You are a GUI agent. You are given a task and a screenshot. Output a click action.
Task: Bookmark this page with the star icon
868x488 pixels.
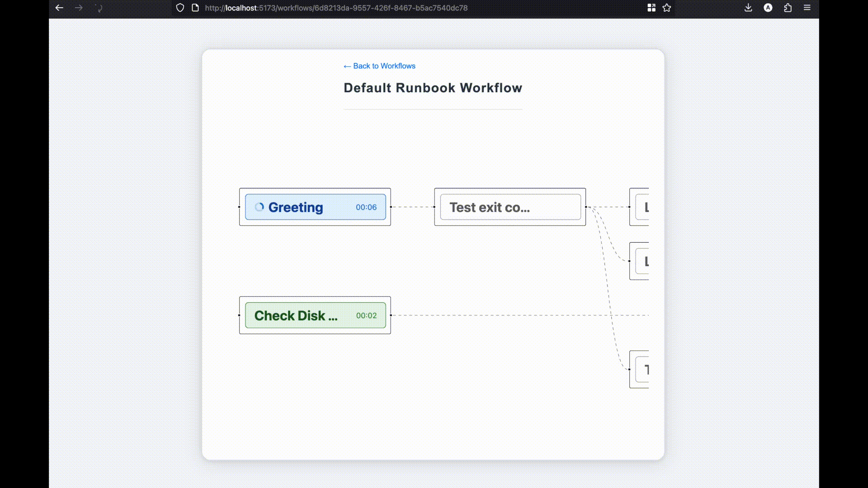coord(667,8)
